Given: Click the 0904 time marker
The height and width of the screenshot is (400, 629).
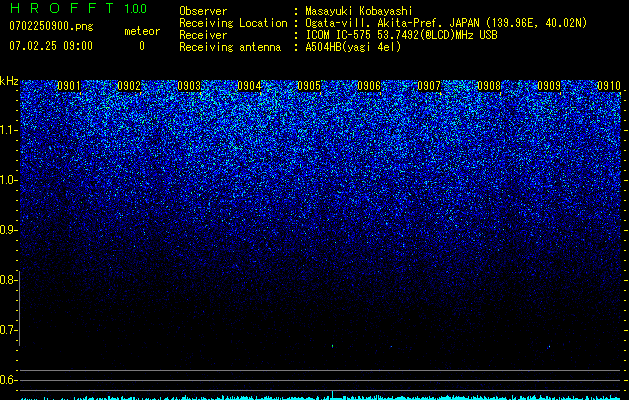Looking at the screenshot, I should coord(249,86).
